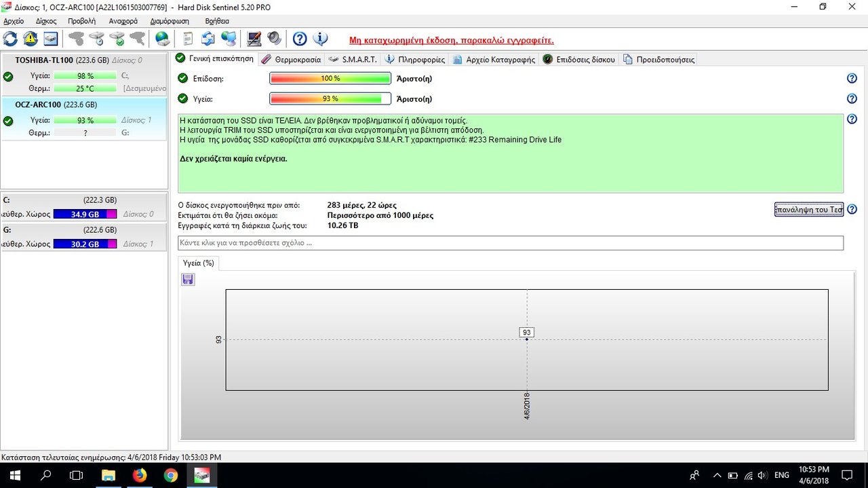This screenshot has height=488, width=868.
Task: Click the G: free space 30.2 GB bar
Action: (x=85, y=244)
